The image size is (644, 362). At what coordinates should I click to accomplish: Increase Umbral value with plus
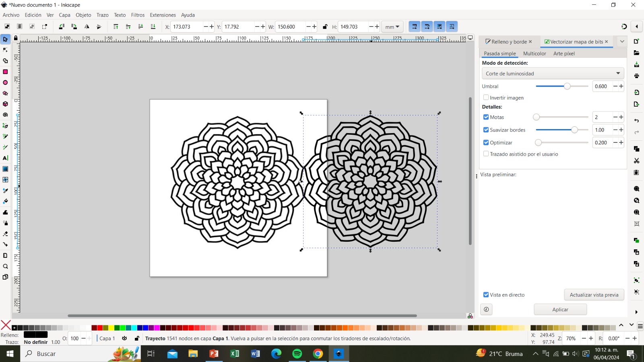(621, 86)
